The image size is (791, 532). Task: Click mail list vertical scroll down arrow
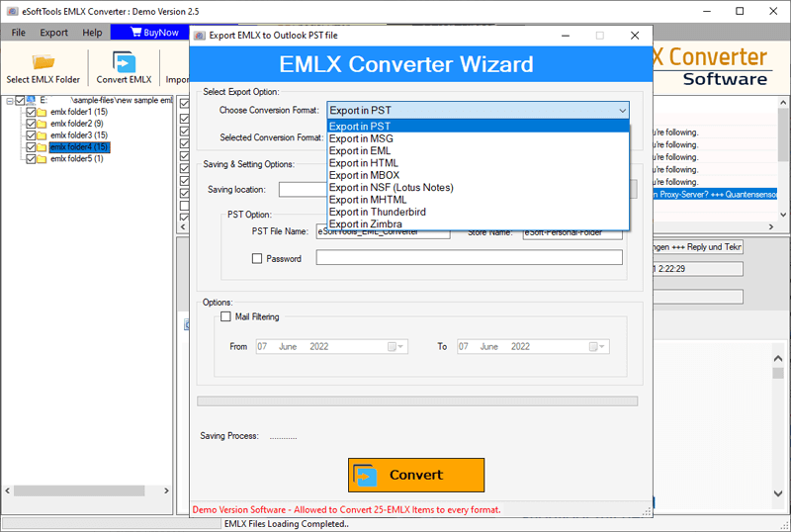tap(783, 215)
